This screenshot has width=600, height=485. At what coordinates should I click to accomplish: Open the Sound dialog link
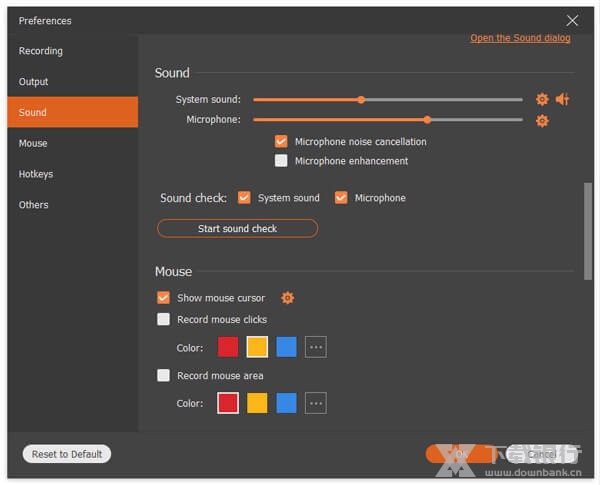point(520,38)
